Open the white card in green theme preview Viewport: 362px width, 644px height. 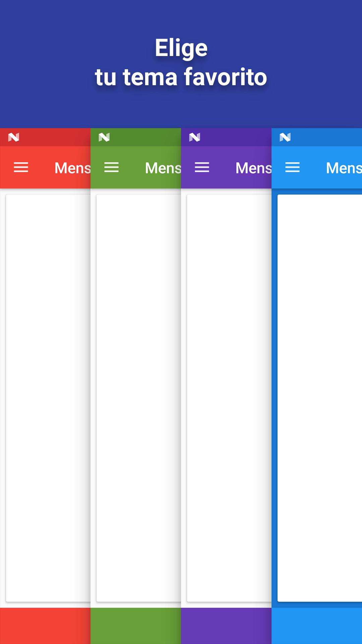139,398
